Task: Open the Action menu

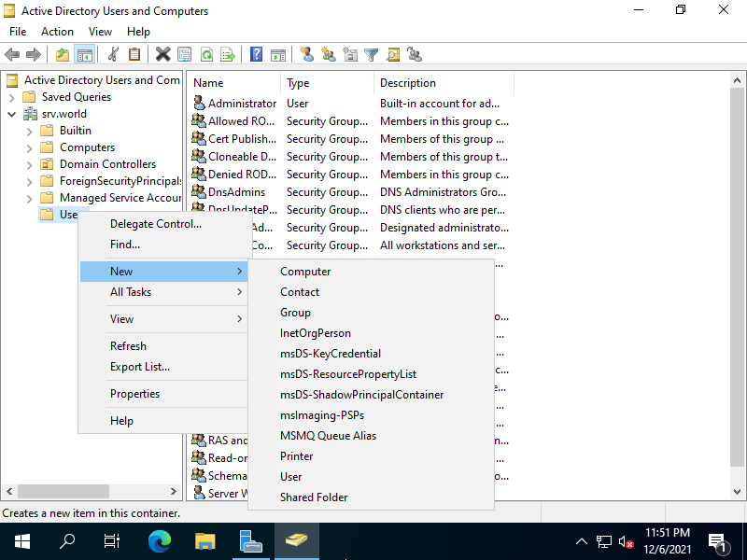Action: [57, 32]
